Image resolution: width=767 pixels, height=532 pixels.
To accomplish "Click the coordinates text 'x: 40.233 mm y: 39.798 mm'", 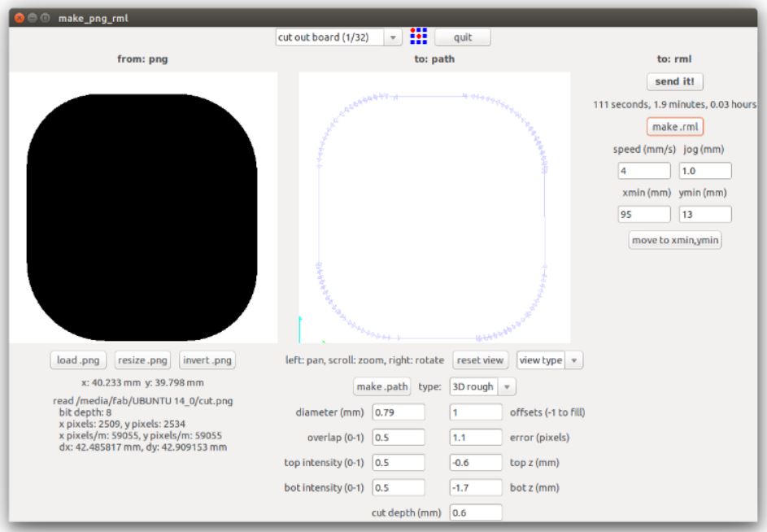I will tap(142, 382).
